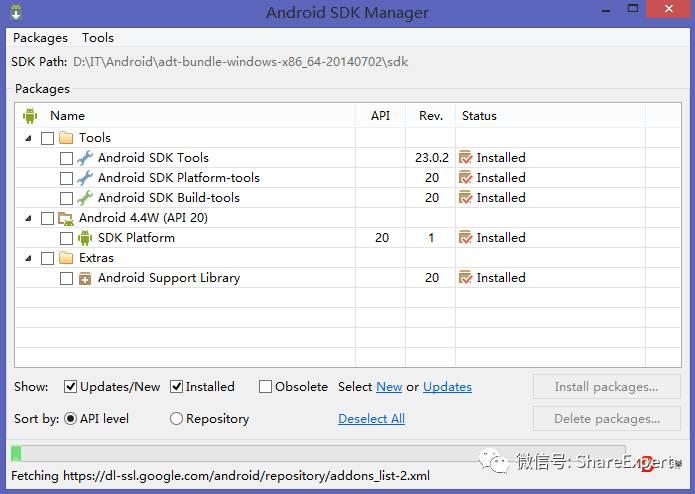Click the Android SDK Build-tools wrench icon

[x=85, y=198]
